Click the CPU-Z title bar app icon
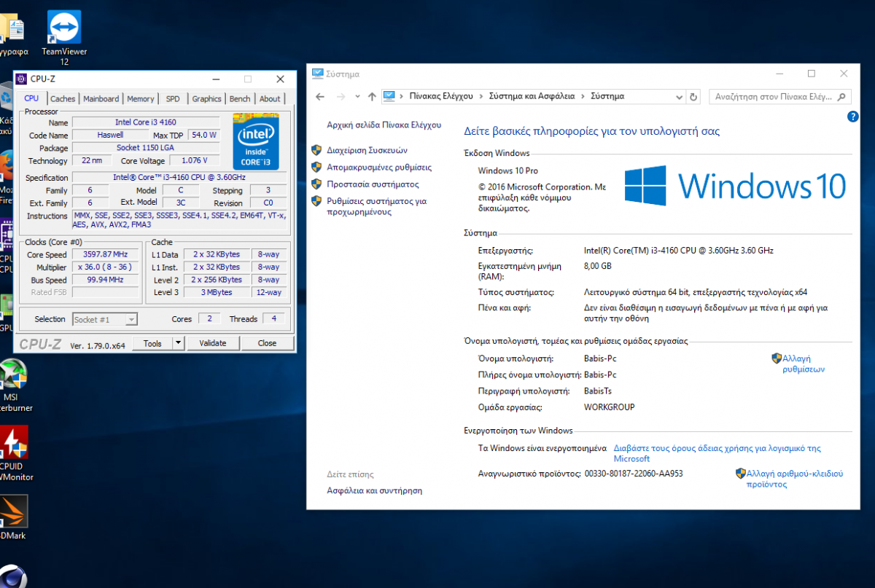Image resolution: width=875 pixels, height=588 pixels. point(22,79)
